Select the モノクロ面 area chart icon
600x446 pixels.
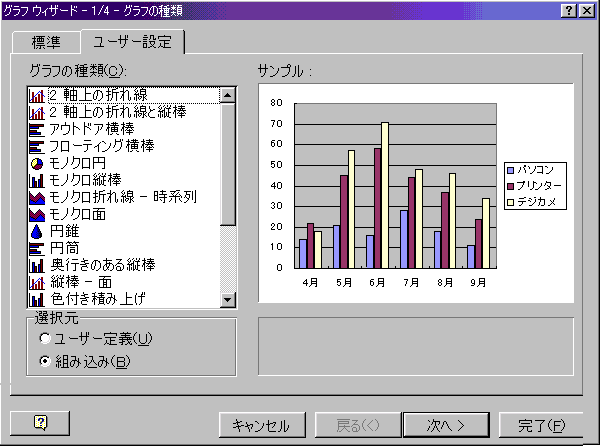pos(37,214)
